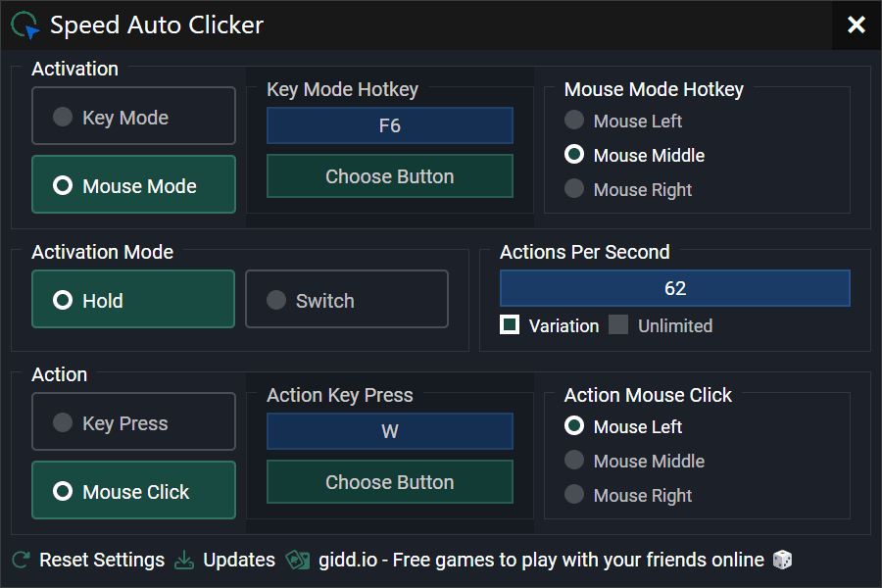The image size is (882, 588).
Task: Click the Speed Auto Clicker logo icon
Action: pos(25,25)
